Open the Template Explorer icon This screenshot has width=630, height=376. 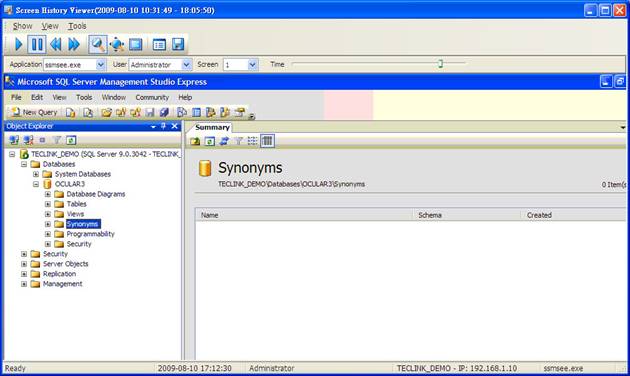click(225, 113)
